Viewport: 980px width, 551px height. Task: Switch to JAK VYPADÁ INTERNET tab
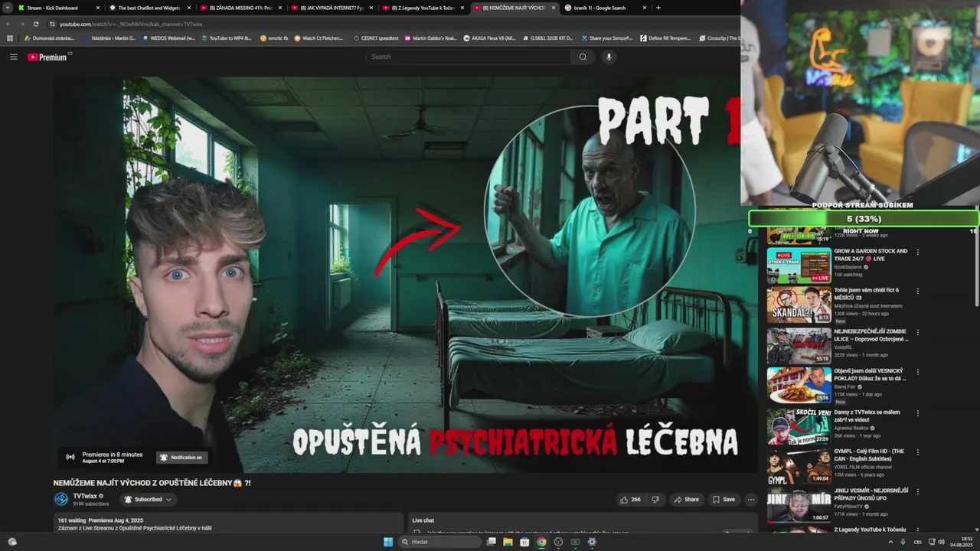tap(332, 8)
